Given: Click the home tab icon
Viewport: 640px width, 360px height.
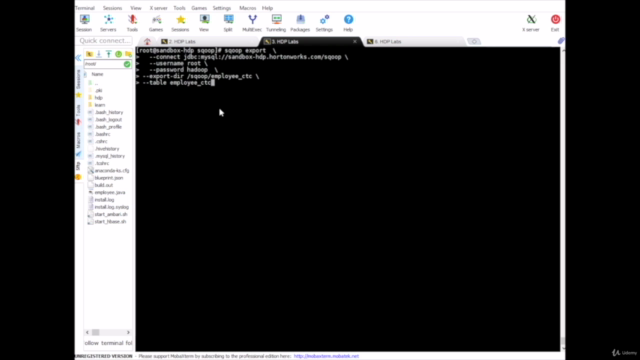Looking at the screenshot, I should [x=147, y=41].
